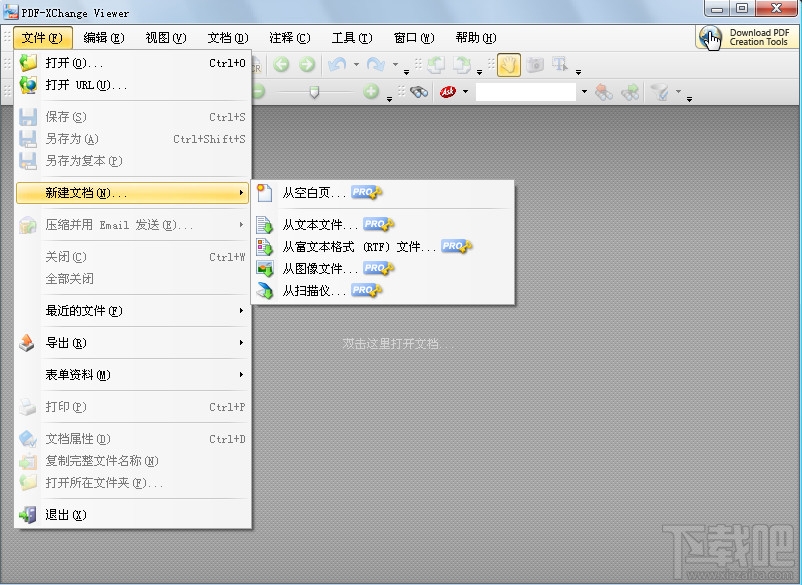Select the text selection tool
This screenshot has height=585, width=802.
558,64
